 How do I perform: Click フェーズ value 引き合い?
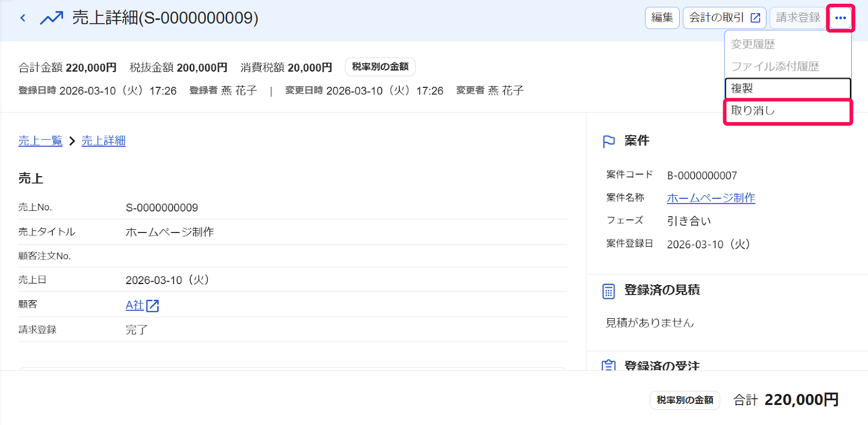pos(689,221)
